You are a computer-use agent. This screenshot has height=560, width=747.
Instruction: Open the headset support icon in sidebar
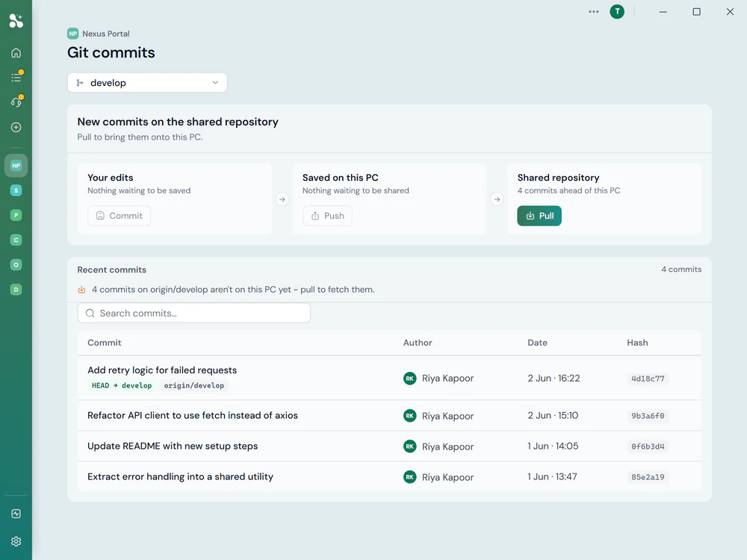[x=16, y=102]
